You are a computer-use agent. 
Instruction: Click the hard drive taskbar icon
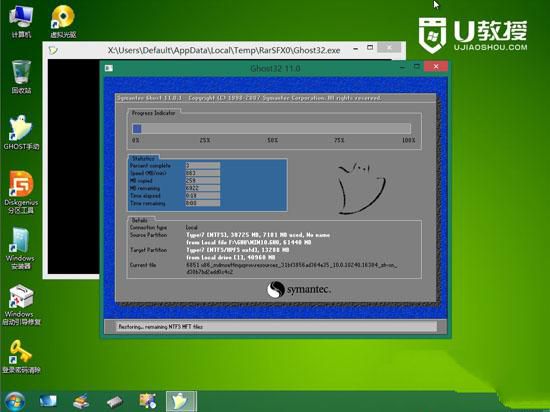[x=115, y=402]
